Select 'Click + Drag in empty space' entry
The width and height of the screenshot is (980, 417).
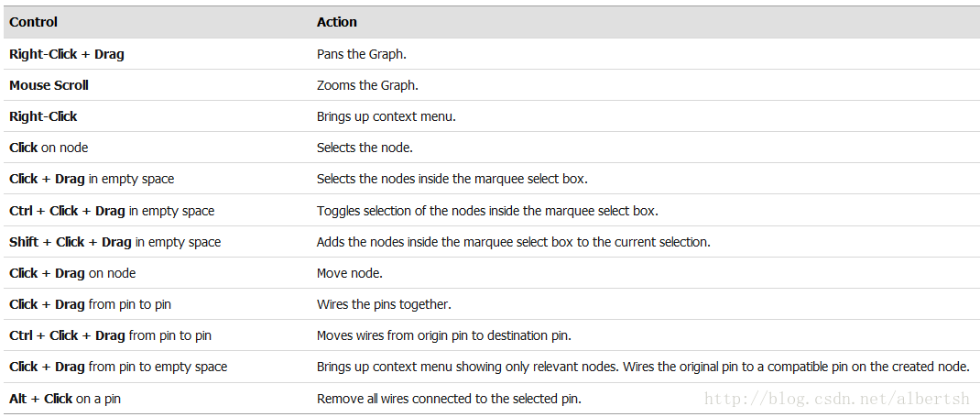click(x=92, y=179)
